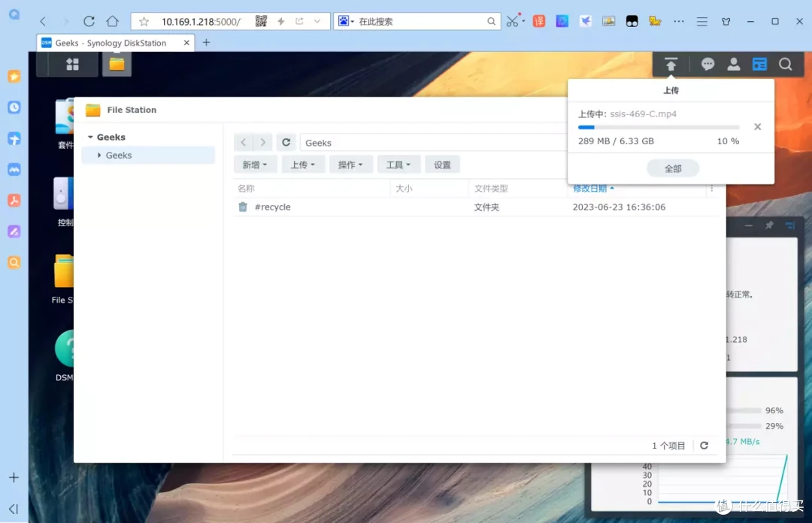Screen dimensions: 812x523
Task: Open the 新增 dropdown menu
Action: click(255, 165)
